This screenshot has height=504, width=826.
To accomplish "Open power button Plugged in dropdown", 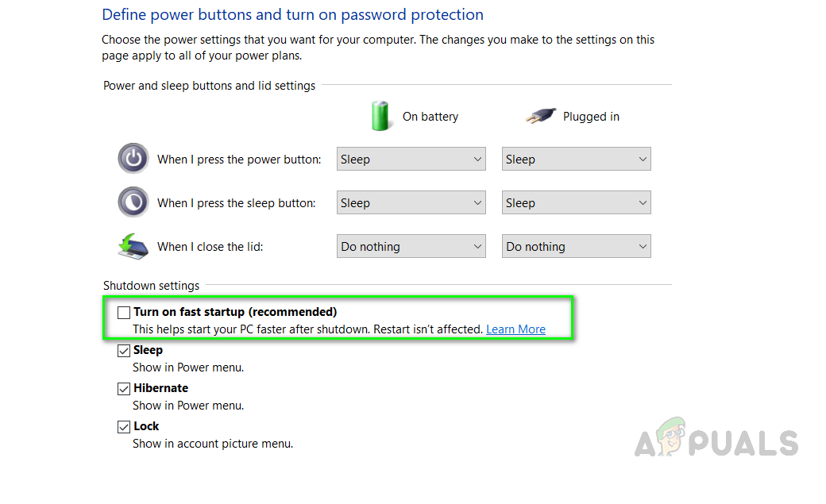I will (x=576, y=159).
